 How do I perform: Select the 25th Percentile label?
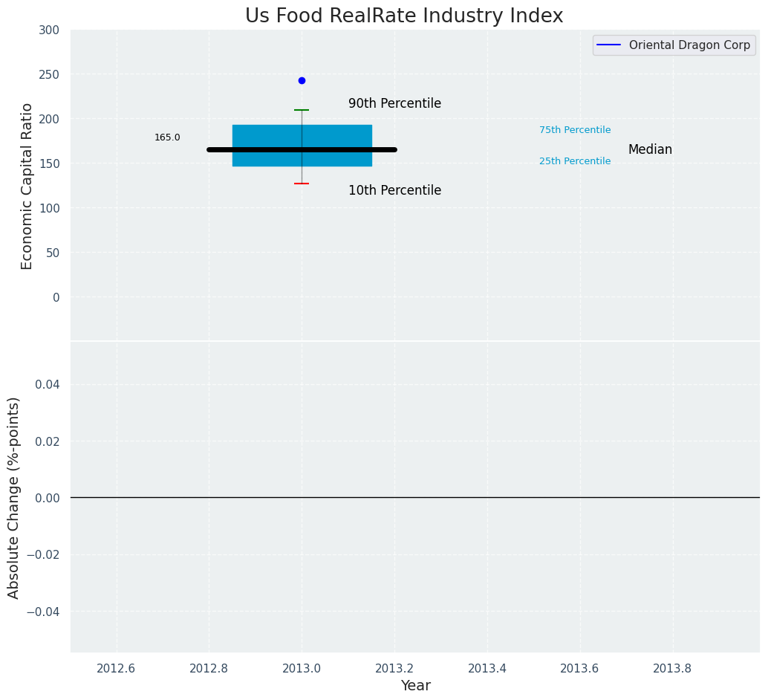[x=575, y=161]
